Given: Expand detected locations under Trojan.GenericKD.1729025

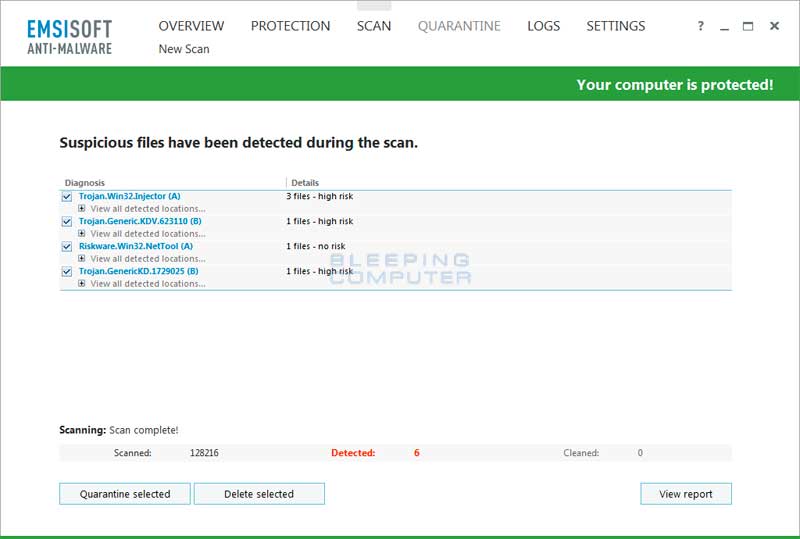Looking at the screenshot, I should (82, 283).
